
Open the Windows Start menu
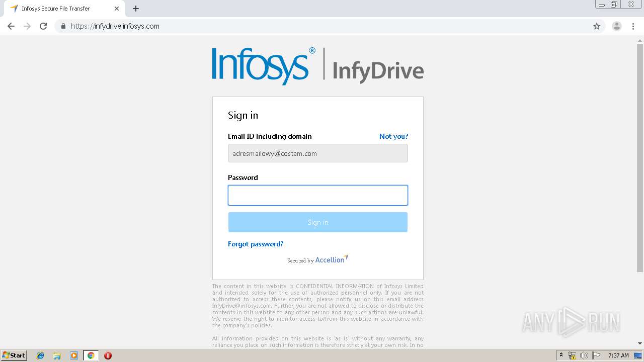click(x=14, y=355)
